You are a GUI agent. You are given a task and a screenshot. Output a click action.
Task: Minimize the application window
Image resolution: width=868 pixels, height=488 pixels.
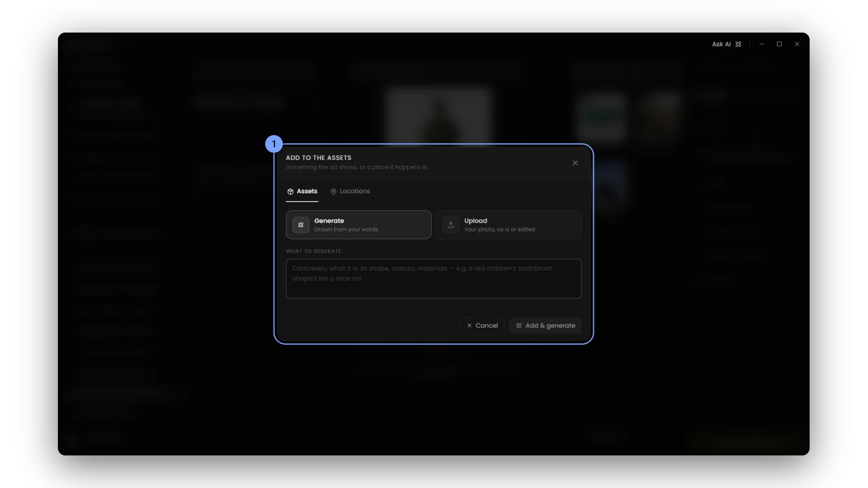pyautogui.click(x=762, y=44)
